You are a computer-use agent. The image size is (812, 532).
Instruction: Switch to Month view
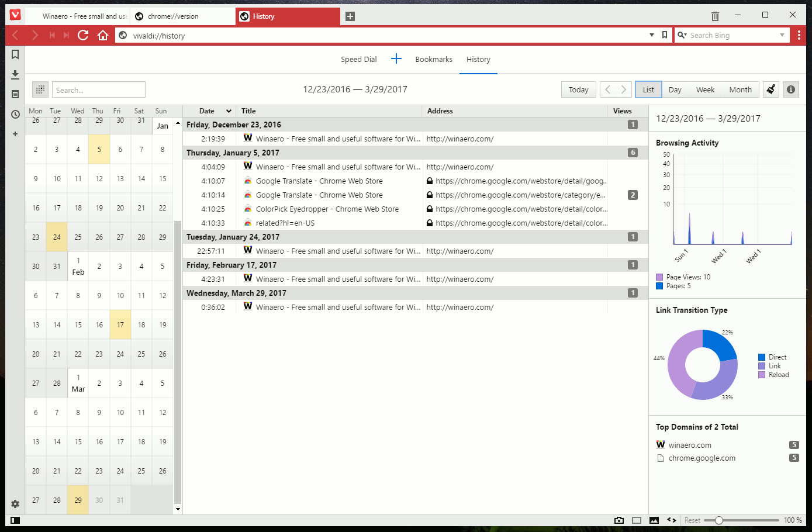(x=740, y=89)
